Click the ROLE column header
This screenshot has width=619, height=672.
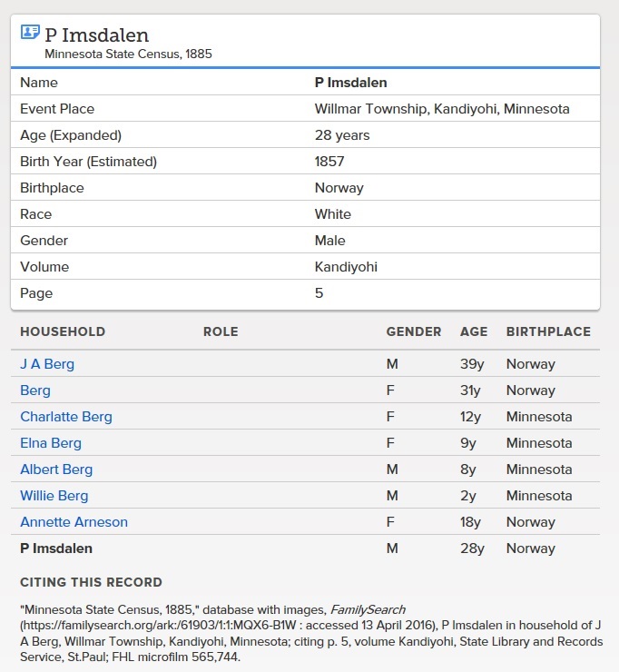click(221, 331)
